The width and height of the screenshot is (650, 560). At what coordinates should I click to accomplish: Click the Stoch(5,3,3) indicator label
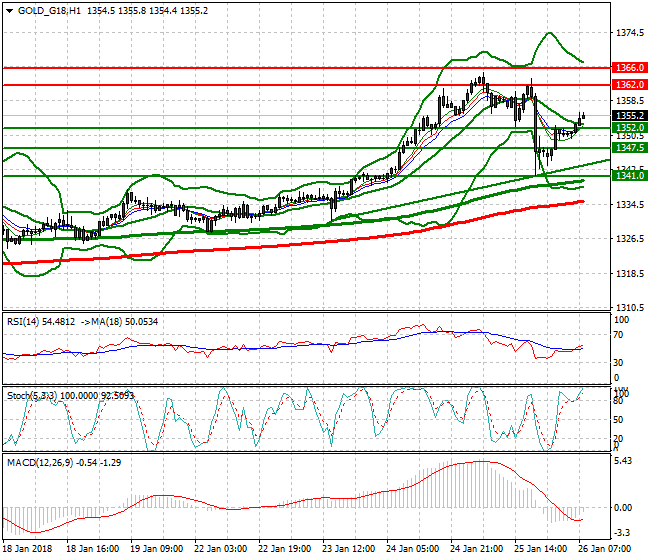coord(32,396)
